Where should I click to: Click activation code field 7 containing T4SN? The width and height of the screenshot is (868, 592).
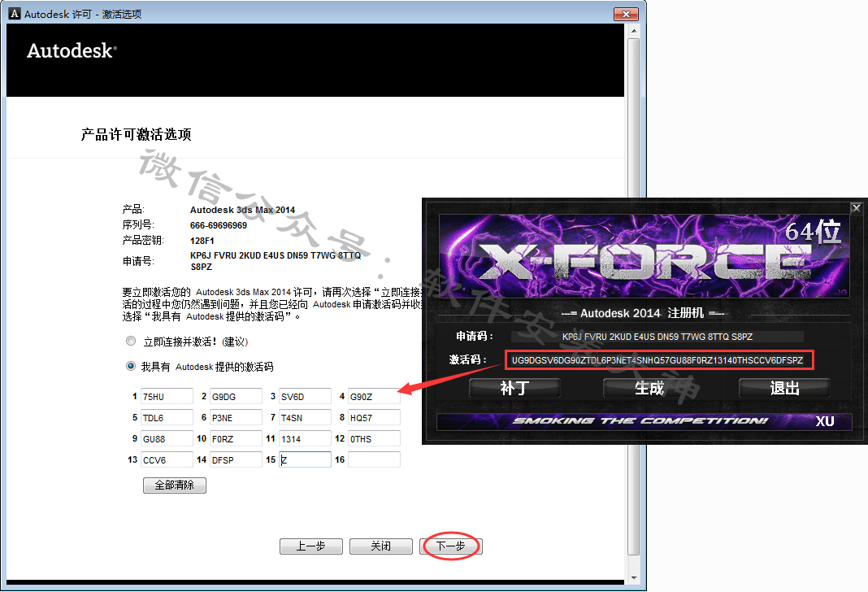305,417
